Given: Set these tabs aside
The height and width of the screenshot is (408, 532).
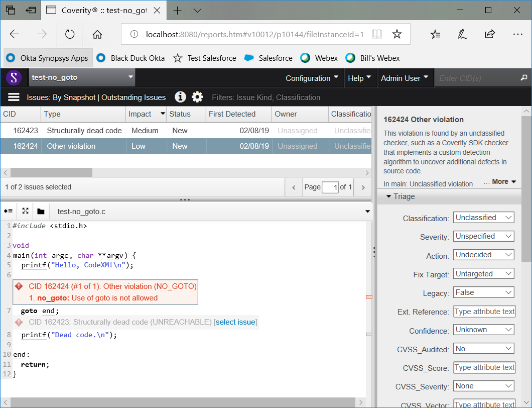Looking at the screenshot, I should coord(31,10).
